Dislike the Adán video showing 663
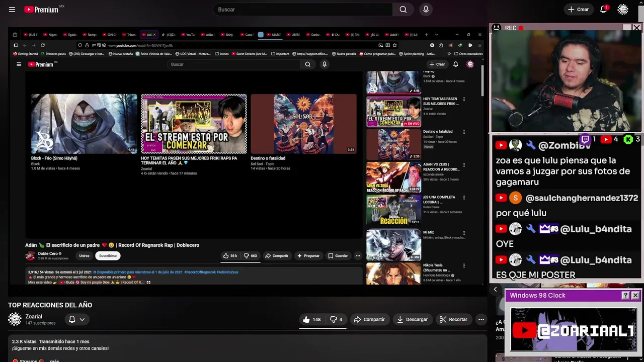The width and height of the screenshot is (644, 362). 251,256
